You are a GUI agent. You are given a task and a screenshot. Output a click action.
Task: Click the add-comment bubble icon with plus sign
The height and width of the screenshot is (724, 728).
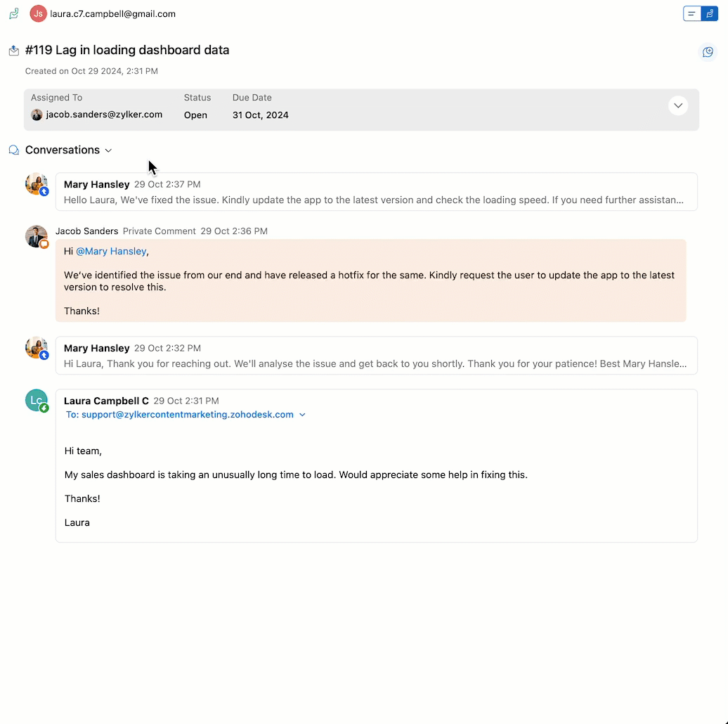tap(708, 52)
